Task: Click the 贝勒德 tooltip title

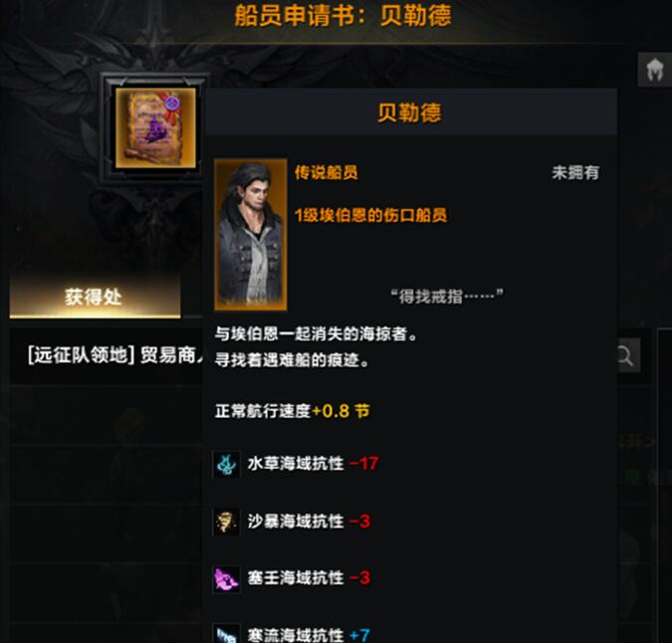Action: (409, 112)
